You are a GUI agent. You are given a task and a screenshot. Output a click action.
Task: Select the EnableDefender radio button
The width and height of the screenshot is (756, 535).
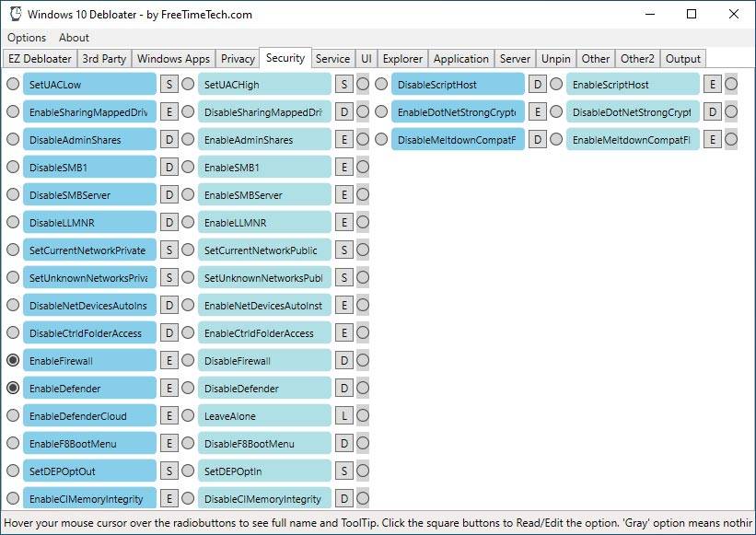click(x=13, y=388)
